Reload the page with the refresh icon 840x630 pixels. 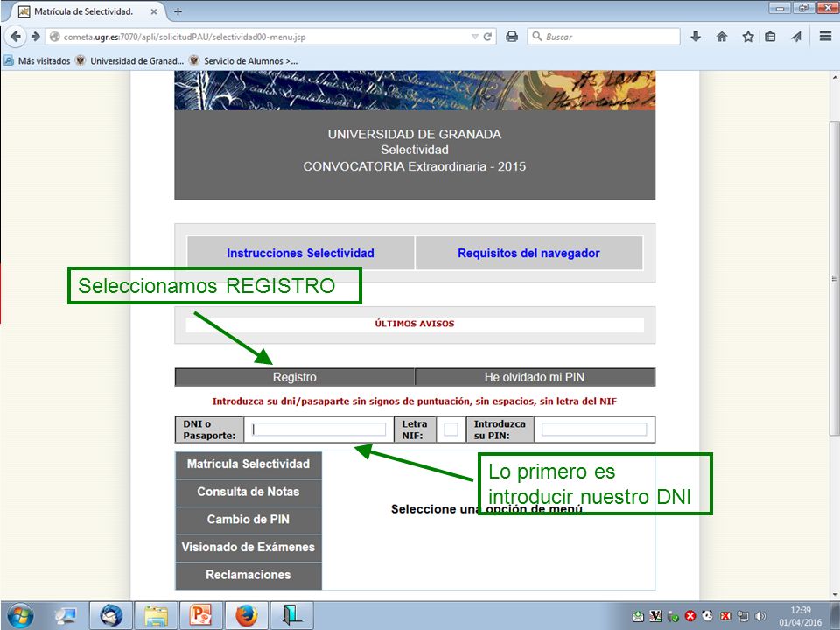[487, 37]
